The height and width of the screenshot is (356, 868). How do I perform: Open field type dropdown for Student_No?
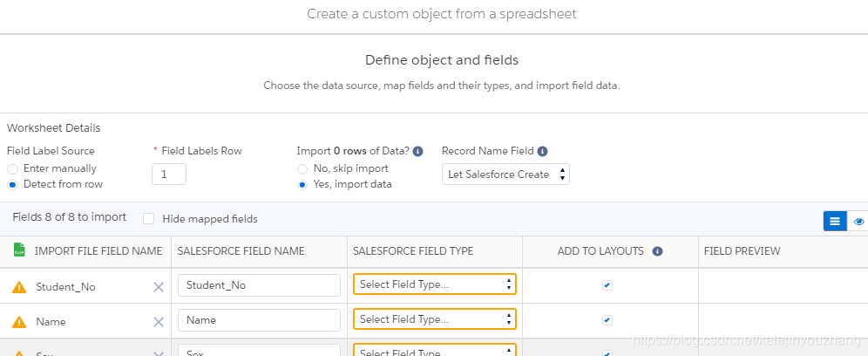[434, 284]
